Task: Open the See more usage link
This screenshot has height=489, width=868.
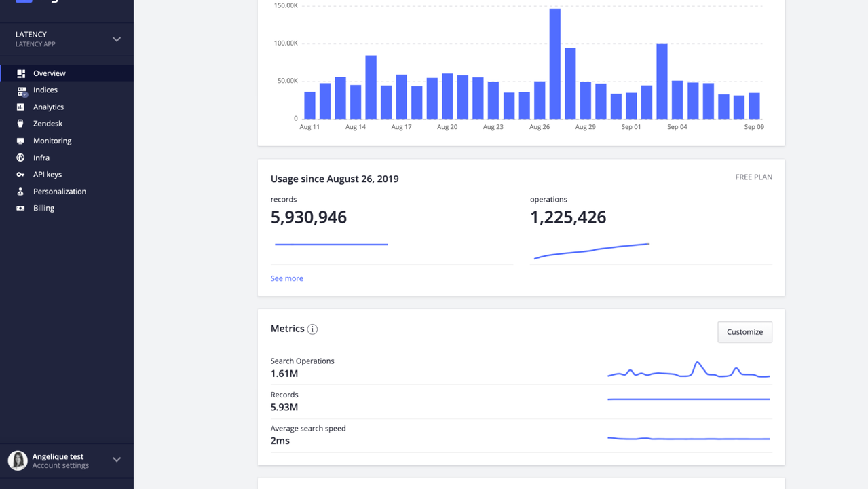Action: [286, 278]
